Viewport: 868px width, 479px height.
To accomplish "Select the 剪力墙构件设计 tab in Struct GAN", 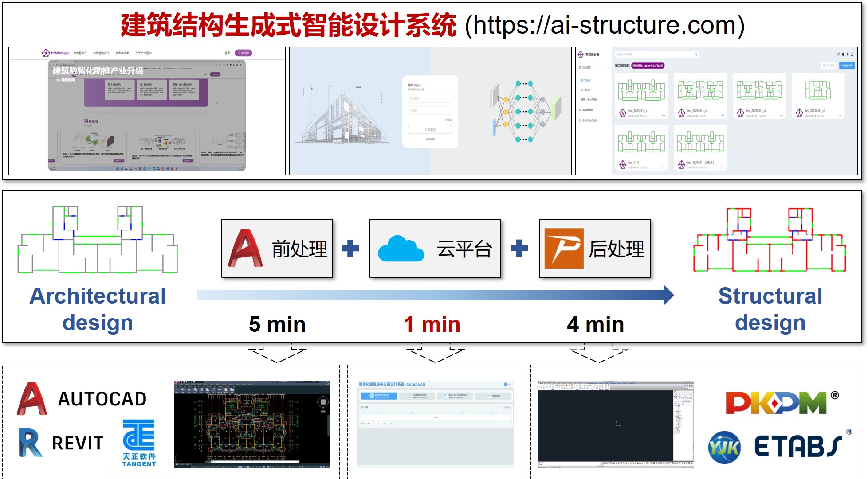I will pyautogui.click(x=378, y=396).
